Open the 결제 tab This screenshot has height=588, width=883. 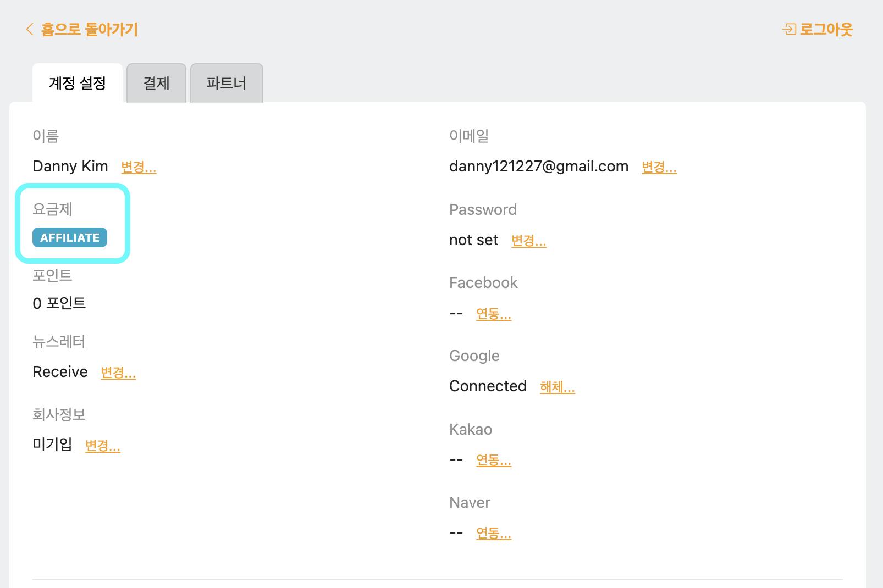tap(156, 84)
